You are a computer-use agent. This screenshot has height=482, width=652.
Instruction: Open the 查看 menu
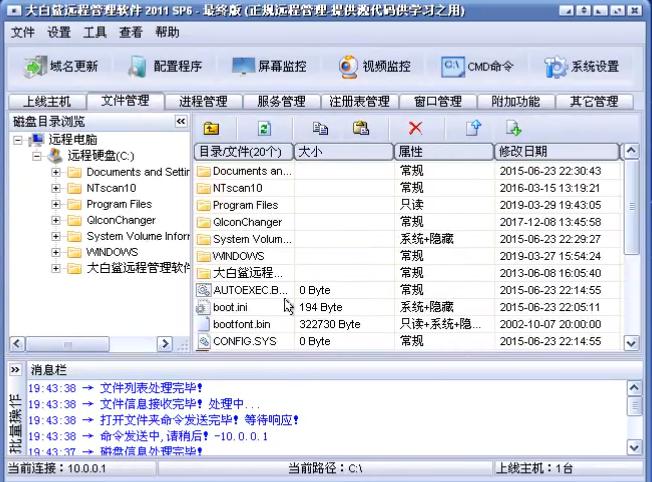(x=131, y=32)
